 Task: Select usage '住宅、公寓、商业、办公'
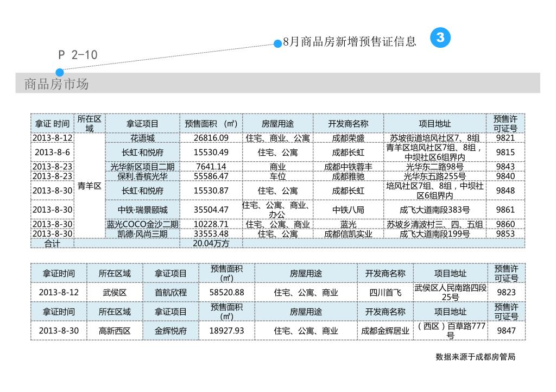click(x=277, y=210)
